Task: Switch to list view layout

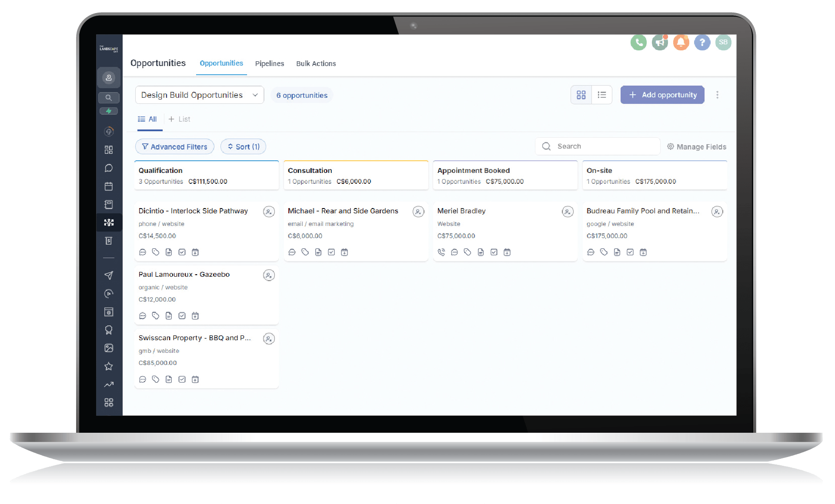Action: [602, 95]
